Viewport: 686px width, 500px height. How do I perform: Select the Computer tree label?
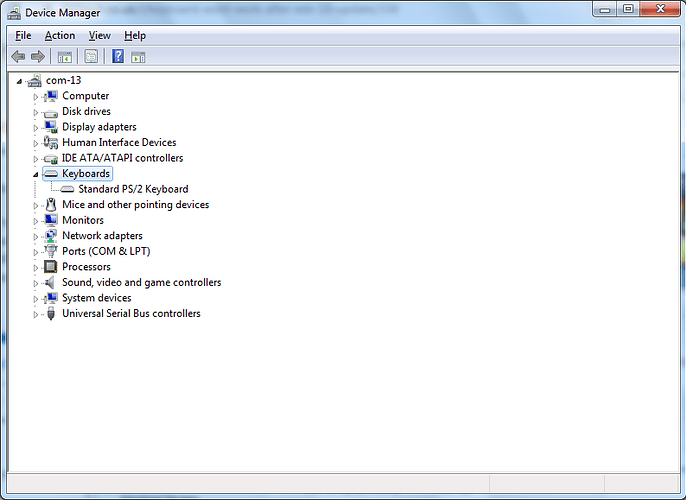tap(85, 96)
